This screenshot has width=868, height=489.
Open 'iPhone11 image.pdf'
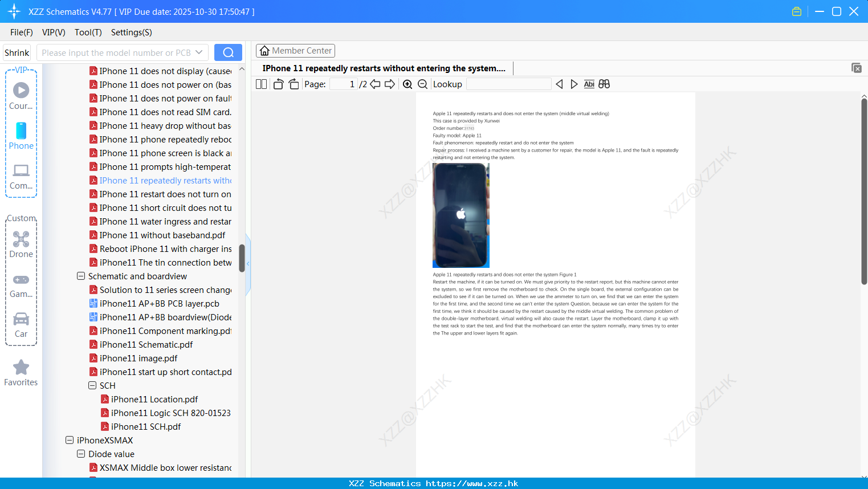tap(134, 358)
